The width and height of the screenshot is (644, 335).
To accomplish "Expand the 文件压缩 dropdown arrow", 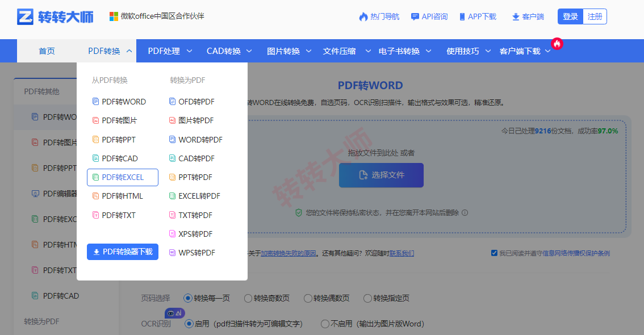I will (368, 51).
